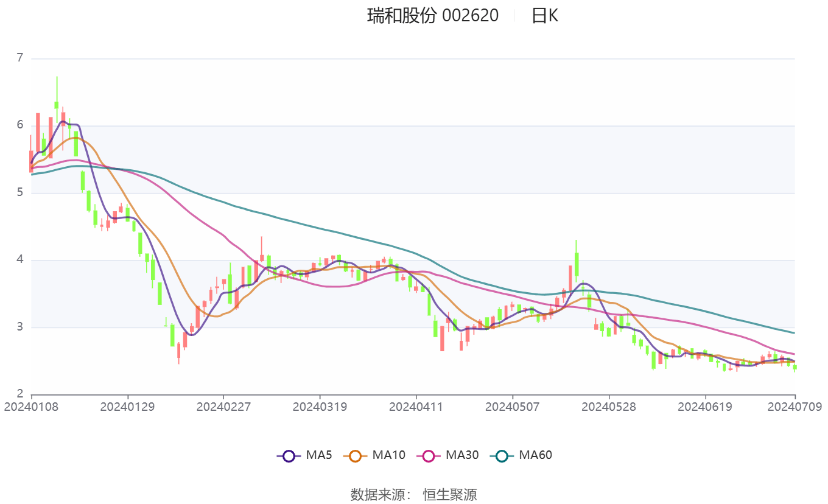Click the 20240108 date axis label

pyautogui.click(x=31, y=407)
